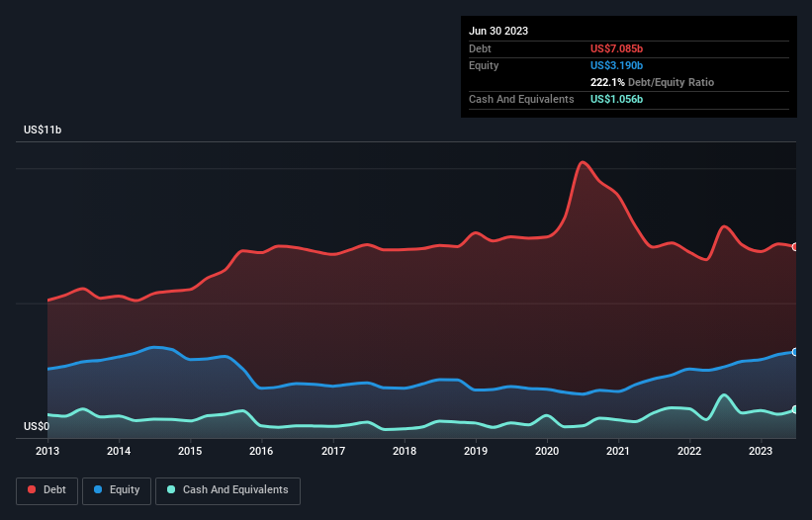
Task: Click the 2020 x-axis label
Action: 547,451
